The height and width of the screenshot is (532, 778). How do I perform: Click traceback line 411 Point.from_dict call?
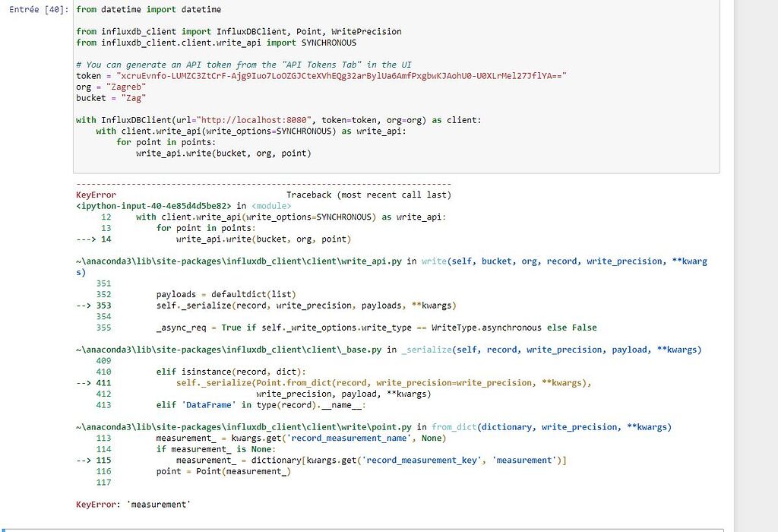tap(384, 383)
